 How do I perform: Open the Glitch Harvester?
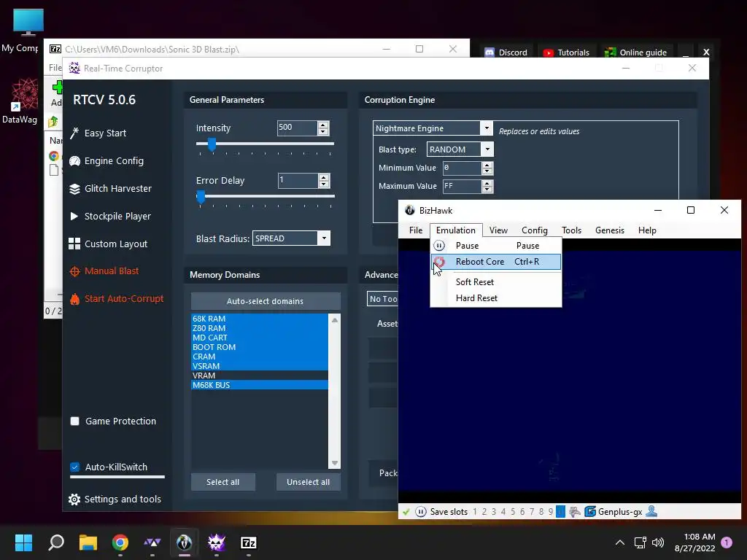tap(111, 189)
